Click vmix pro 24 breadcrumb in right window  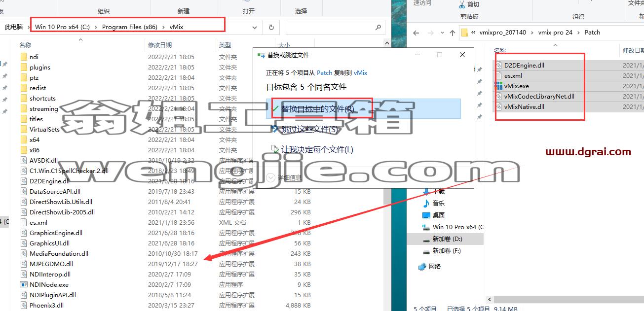pos(556,33)
